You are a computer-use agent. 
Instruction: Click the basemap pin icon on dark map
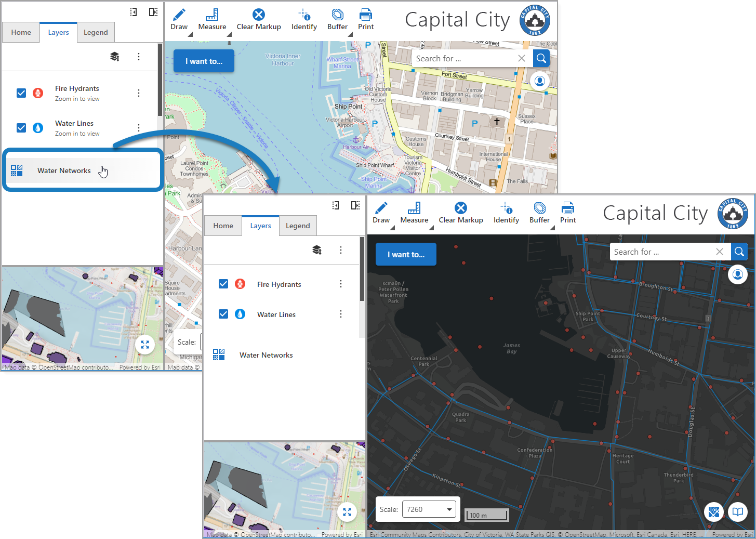[x=714, y=512]
